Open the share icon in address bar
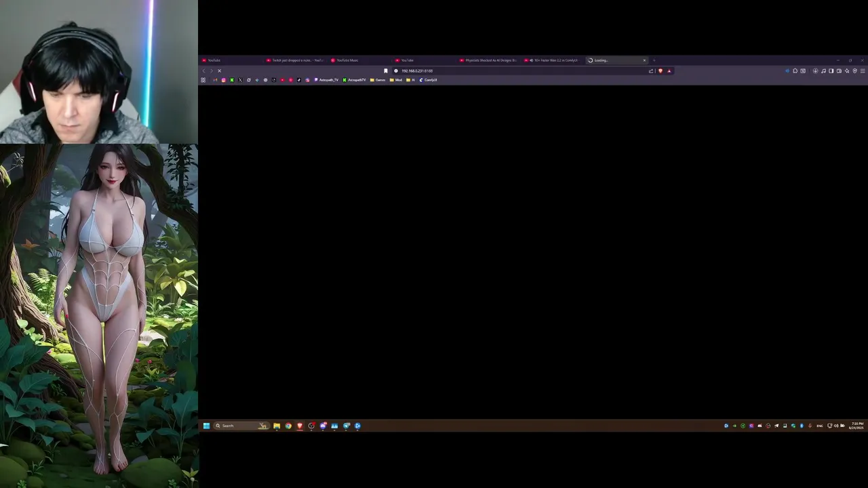 (x=651, y=70)
